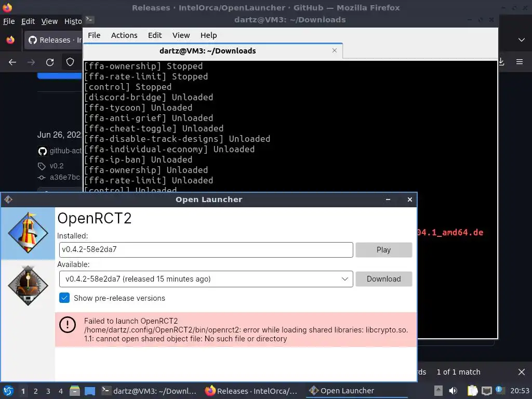This screenshot has height=399, width=532.
Task: Open terminal View menu
Action: click(181, 35)
